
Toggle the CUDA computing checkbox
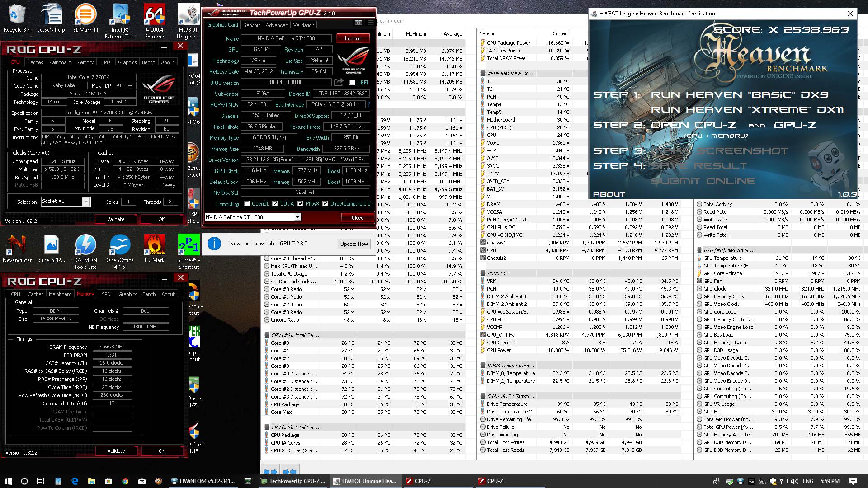pyautogui.click(x=275, y=204)
